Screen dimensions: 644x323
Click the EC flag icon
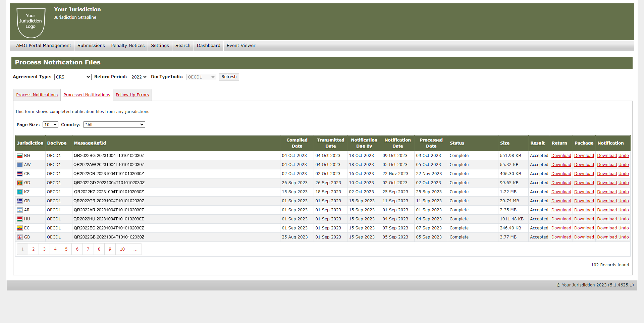(x=20, y=228)
